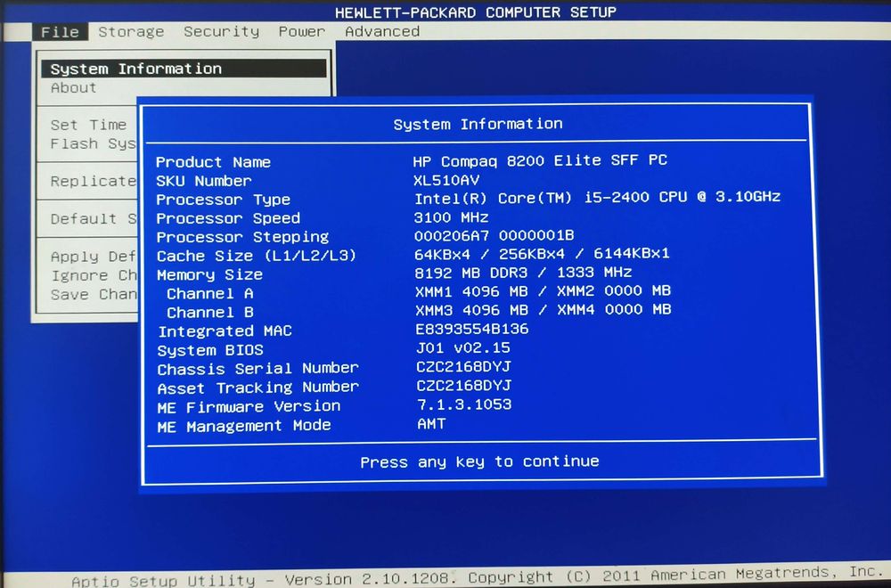Choose the Ignore Ch menu entry
The image size is (891, 588).
point(94,276)
